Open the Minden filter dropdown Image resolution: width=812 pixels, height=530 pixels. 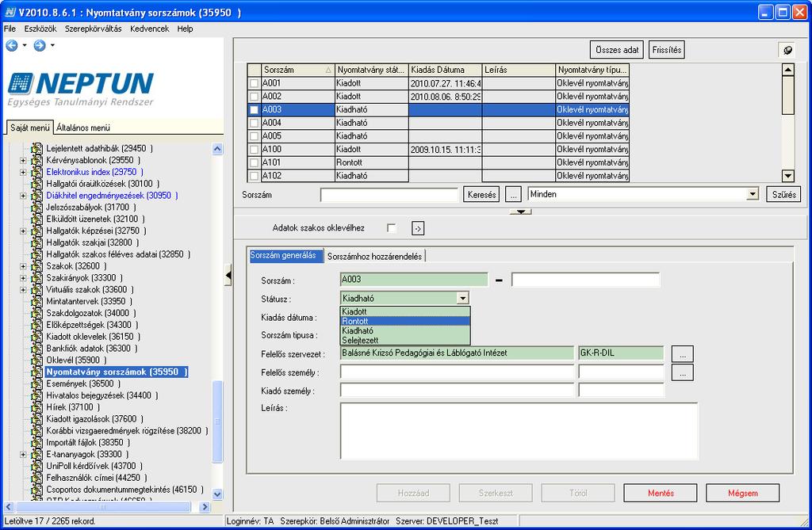pos(753,194)
